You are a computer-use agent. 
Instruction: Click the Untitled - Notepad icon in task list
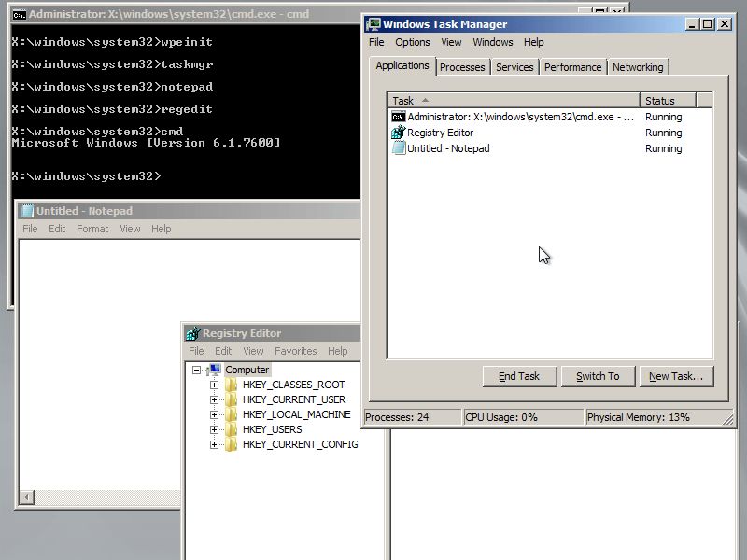tap(398, 148)
